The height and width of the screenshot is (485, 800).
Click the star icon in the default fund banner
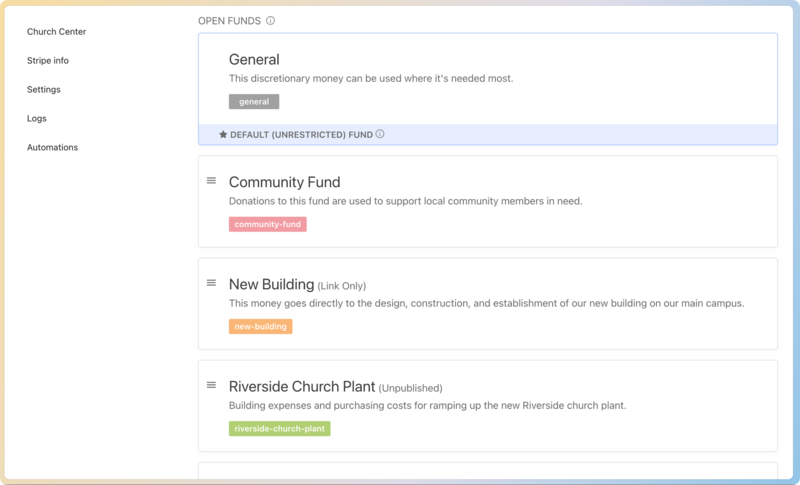pos(223,134)
